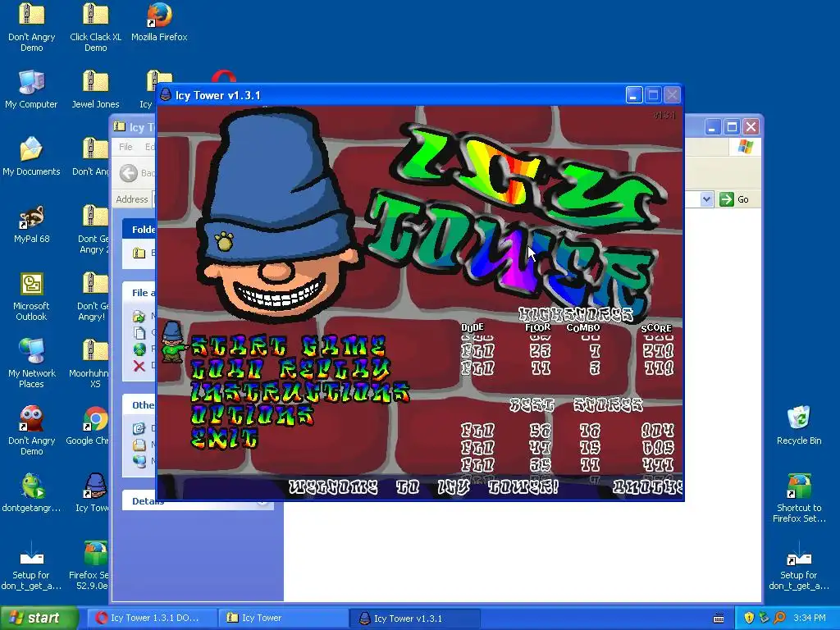Click the Welcome to Icy Tower scrolling text
Screen dimensions: 840x630
click(x=424, y=487)
